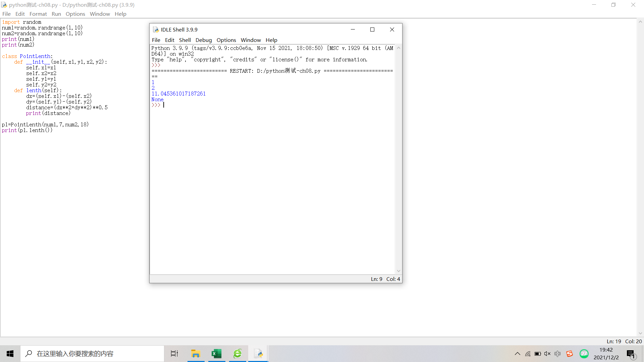This screenshot has width=644, height=362.
Task: Open IDLE Shell Options menu
Action: pos(226,40)
